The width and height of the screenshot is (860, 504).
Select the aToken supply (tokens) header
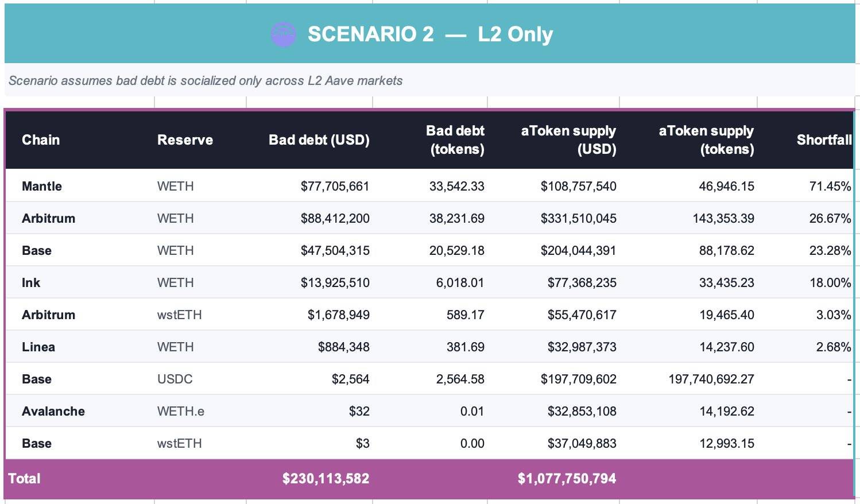click(x=706, y=140)
